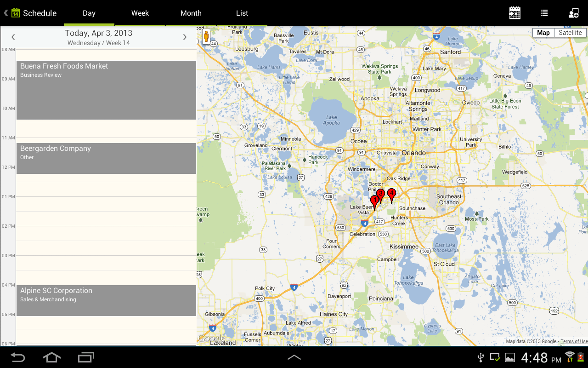
Task: Select the Satellite view type
Action: pos(570,33)
